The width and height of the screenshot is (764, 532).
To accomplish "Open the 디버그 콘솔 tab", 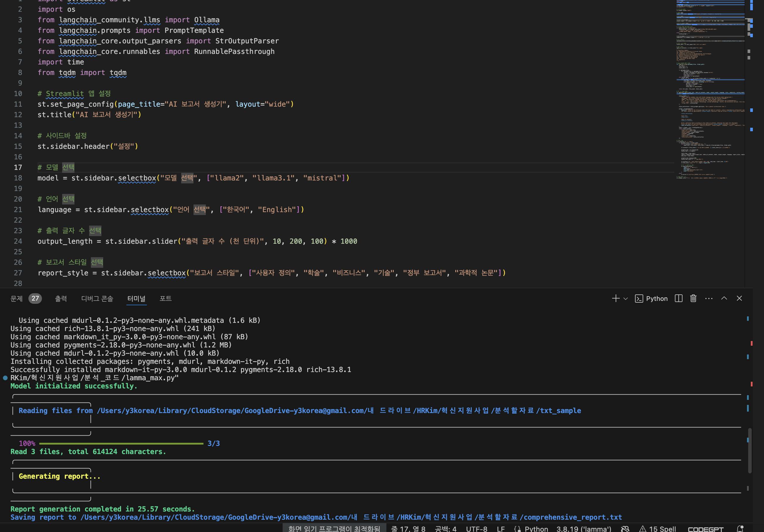I will click(x=97, y=298).
